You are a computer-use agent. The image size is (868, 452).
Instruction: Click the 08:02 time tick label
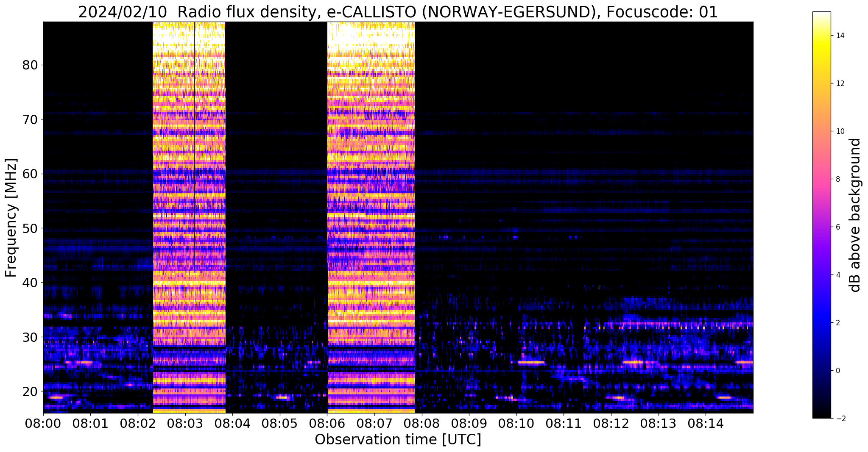pyautogui.click(x=138, y=423)
